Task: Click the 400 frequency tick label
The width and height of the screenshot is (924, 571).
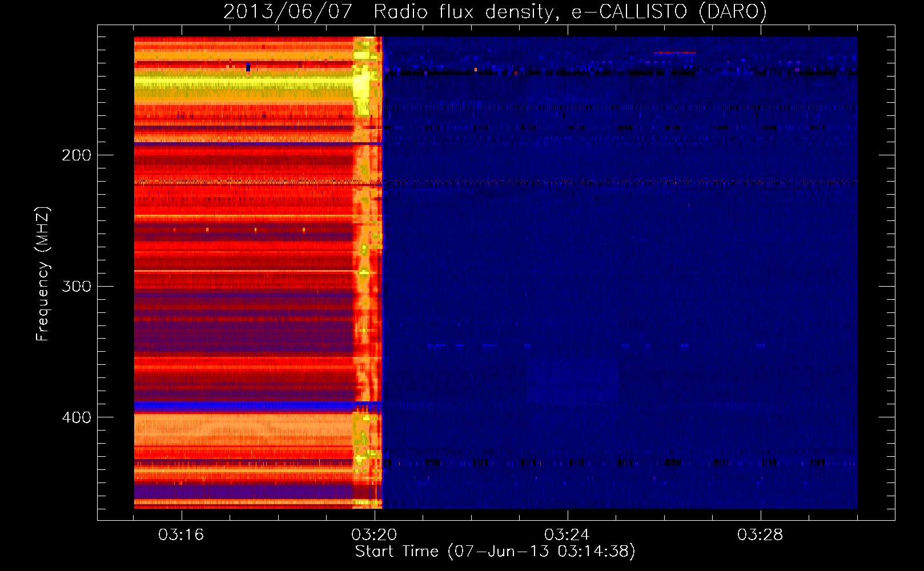Action: tap(77, 417)
